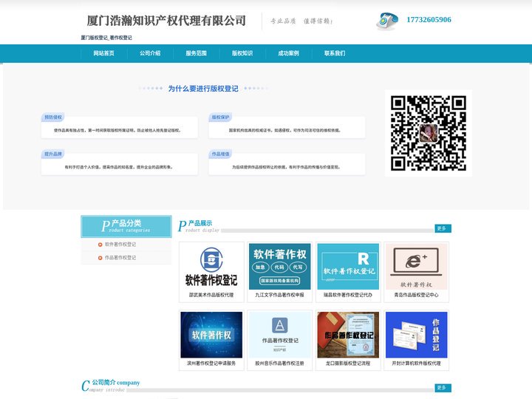Go to 联系我们 page
The height and width of the screenshot is (399, 532).
[335, 53]
